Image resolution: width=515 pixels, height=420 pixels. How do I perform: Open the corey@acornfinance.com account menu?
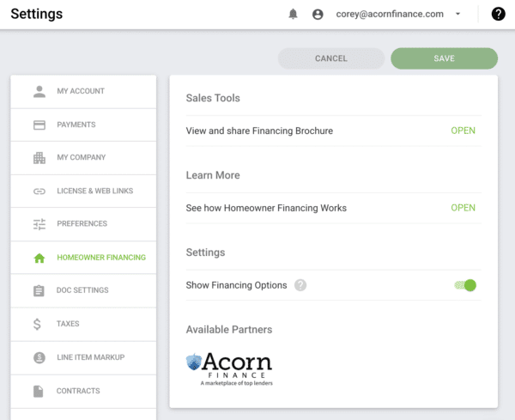coord(390,14)
